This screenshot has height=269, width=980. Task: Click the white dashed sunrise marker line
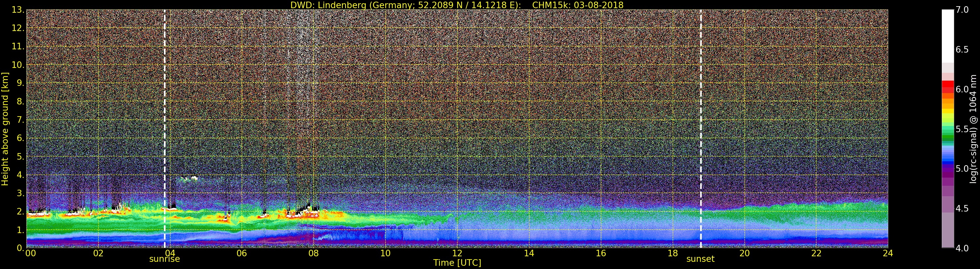(165, 129)
